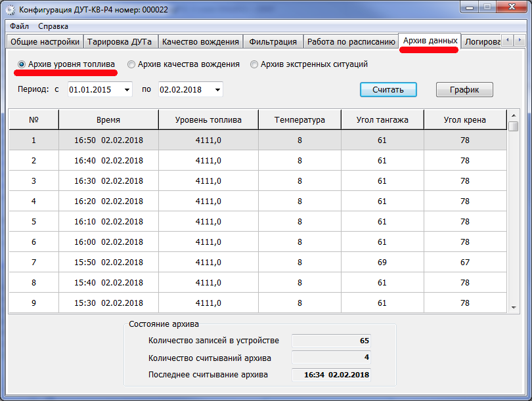This screenshot has height=401, width=532.
Task: Select the row with time 16:00 02.02.2018
Action: [257, 242]
